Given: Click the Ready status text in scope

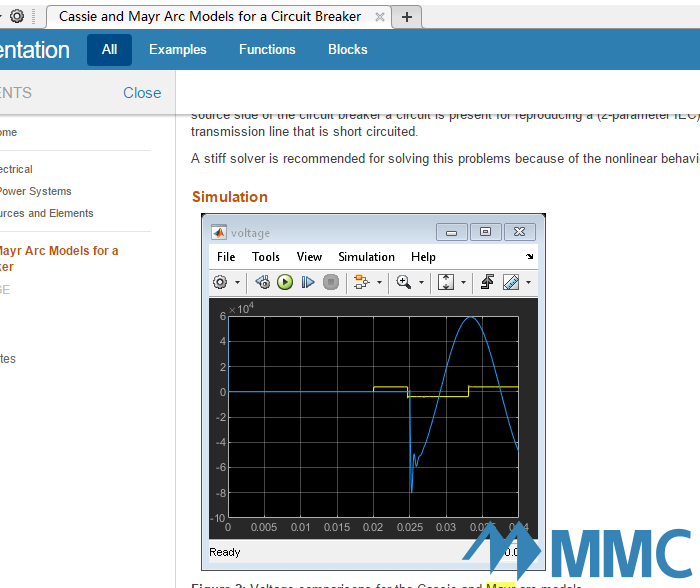Looking at the screenshot, I should point(225,552).
